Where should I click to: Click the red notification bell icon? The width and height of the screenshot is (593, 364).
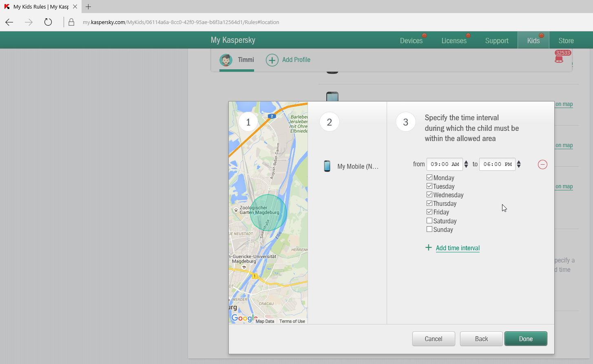pyautogui.click(x=559, y=60)
